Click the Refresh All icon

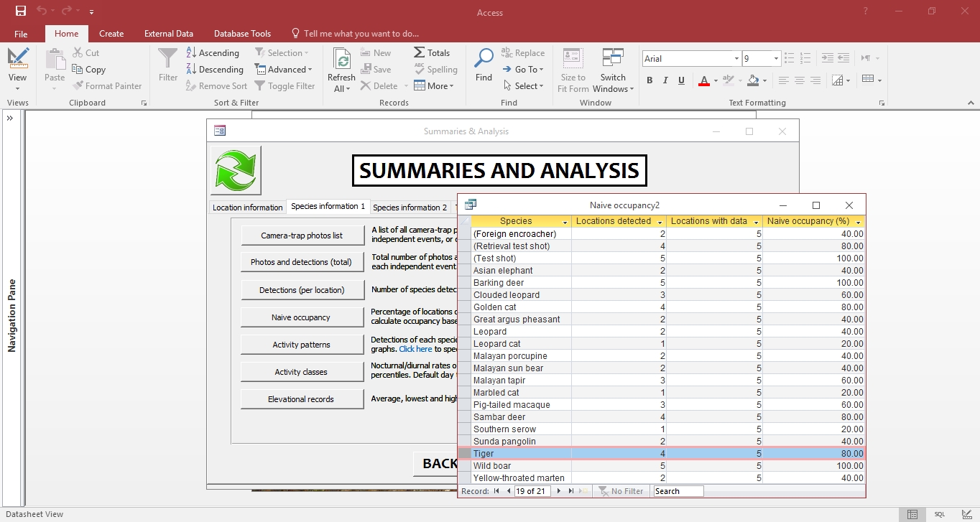pyautogui.click(x=341, y=60)
